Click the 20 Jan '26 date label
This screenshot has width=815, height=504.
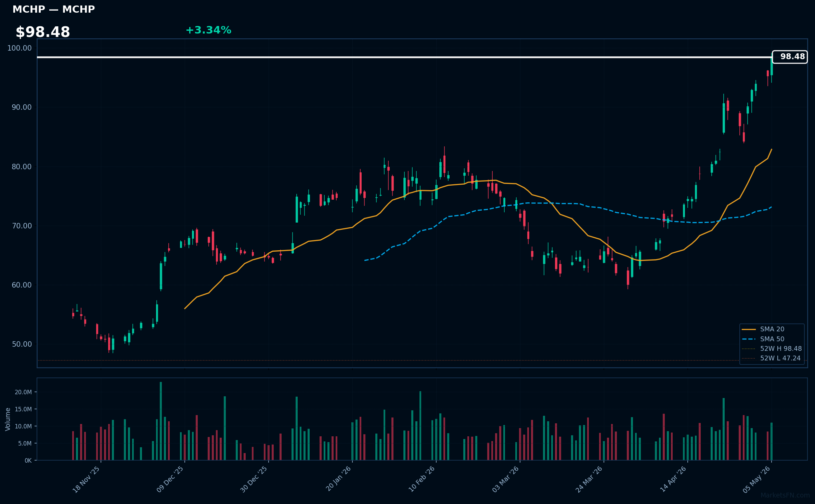pos(338,479)
